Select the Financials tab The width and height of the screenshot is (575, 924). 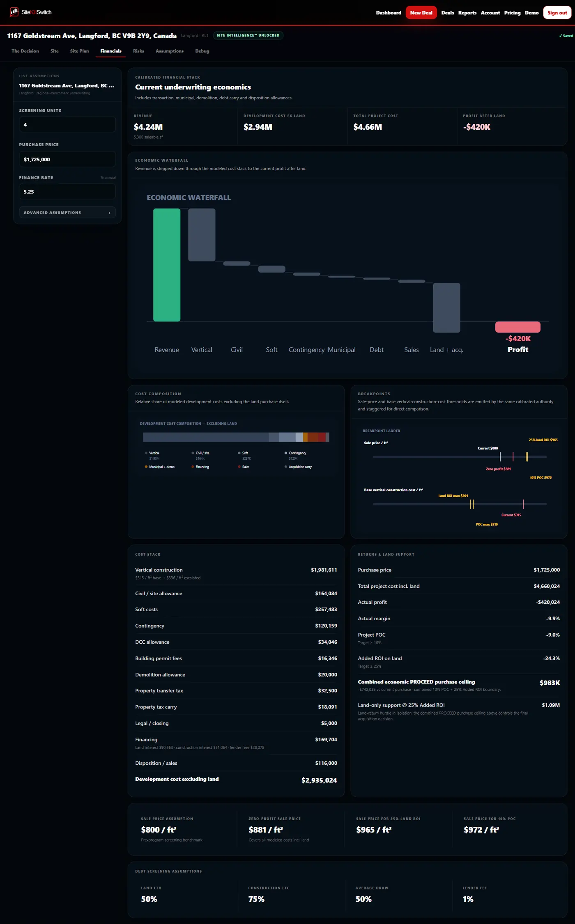pos(111,51)
